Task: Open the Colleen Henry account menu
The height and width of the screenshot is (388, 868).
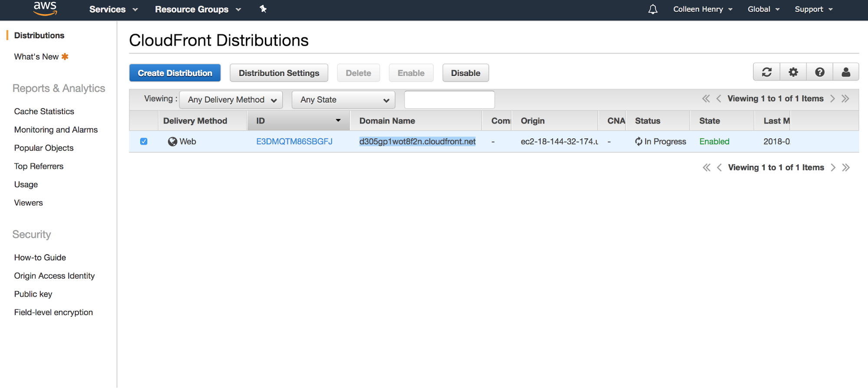Action: (703, 9)
